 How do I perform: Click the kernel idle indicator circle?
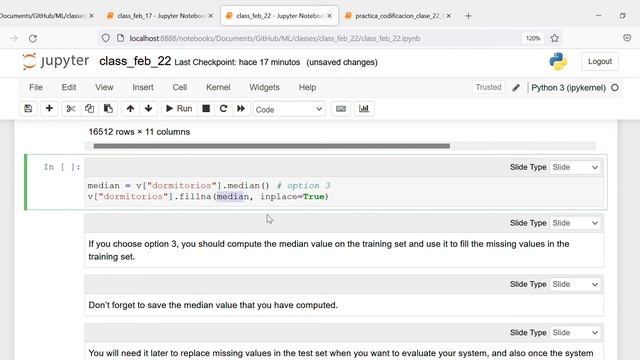click(615, 88)
